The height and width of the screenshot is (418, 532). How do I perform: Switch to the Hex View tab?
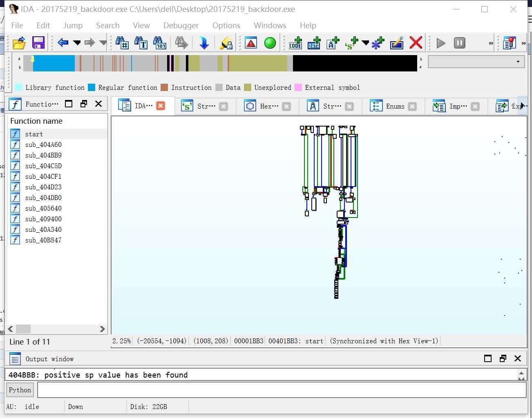(x=268, y=106)
